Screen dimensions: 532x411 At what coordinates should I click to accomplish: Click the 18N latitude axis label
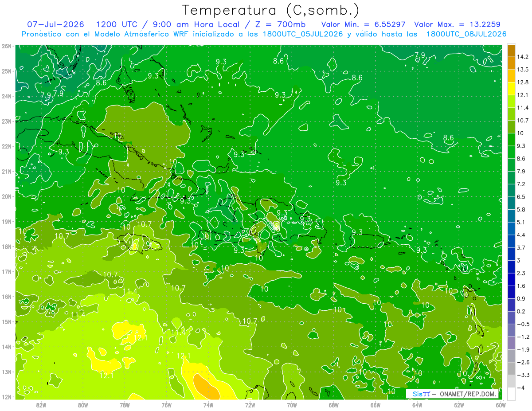coord(6,247)
